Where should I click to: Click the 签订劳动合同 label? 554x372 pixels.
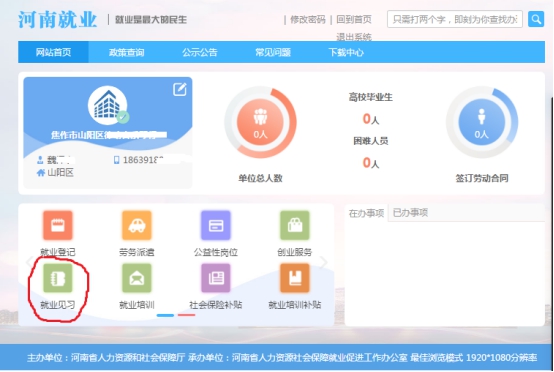pyautogui.click(x=482, y=178)
